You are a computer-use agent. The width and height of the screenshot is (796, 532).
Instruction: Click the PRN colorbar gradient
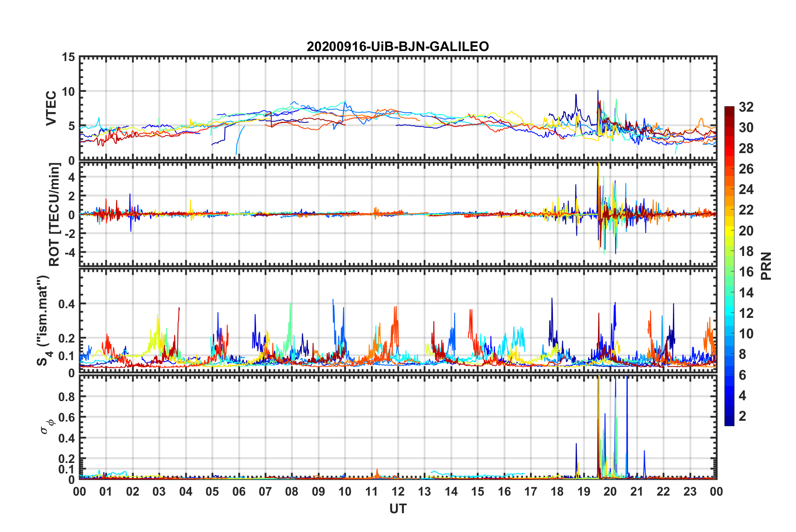coord(729,266)
